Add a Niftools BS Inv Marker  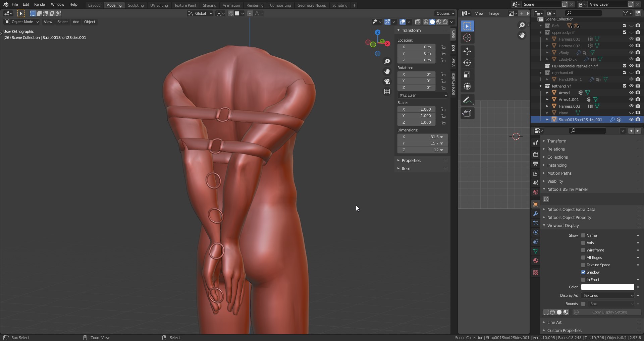546,199
